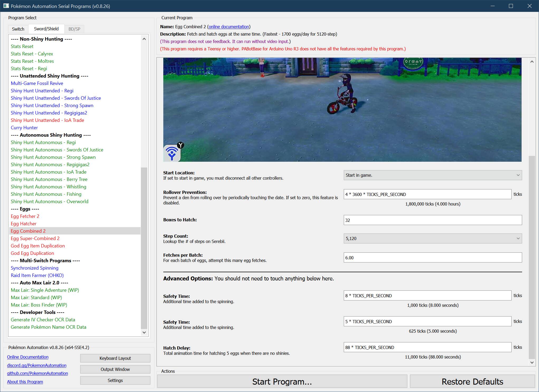Choose Curry Hunter from the program list
The width and height of the screenshot is (539, 392).
click(24, 128)
